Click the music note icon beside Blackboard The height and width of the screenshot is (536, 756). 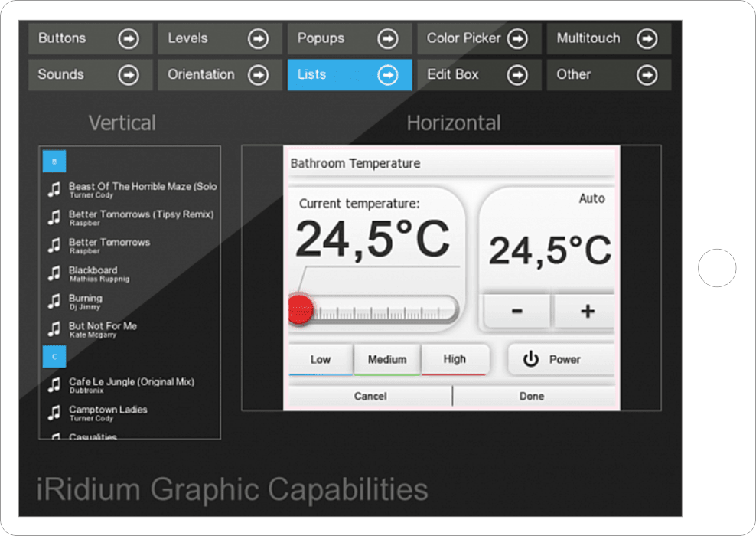pyautogui.click(x=54, y=273)
